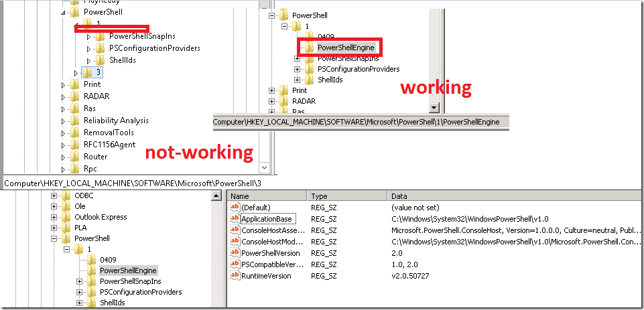Click PSConfigurationProviders folder icon in working window
Viewport: 644px width, 310px height.
click(x=310, y=68)
